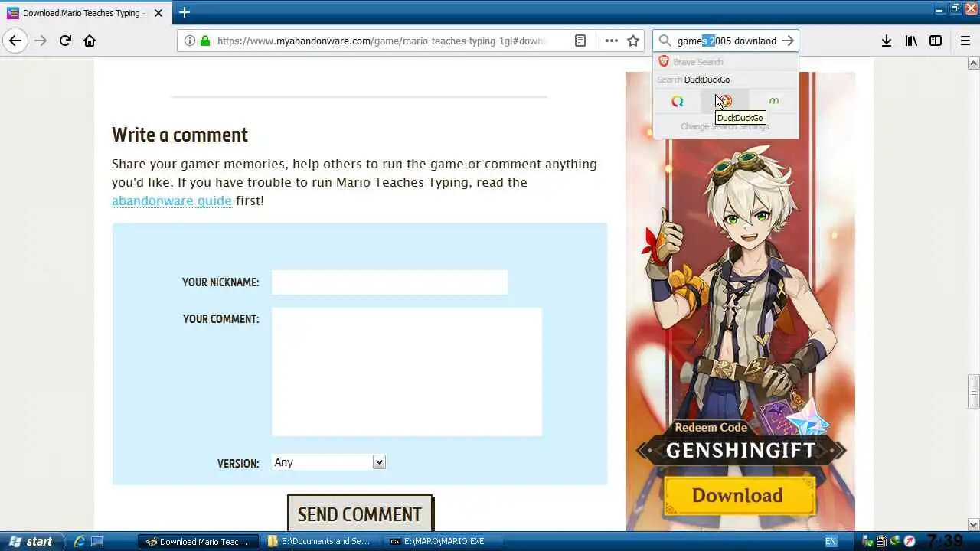Open the Firefox hamburger menu

click(x=965, y=41)
